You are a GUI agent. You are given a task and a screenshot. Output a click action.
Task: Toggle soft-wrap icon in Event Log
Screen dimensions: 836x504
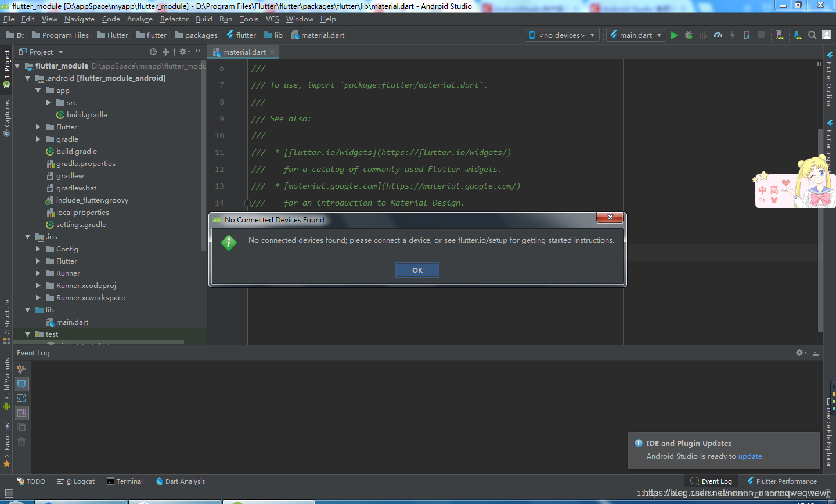(x=21, y=398)
